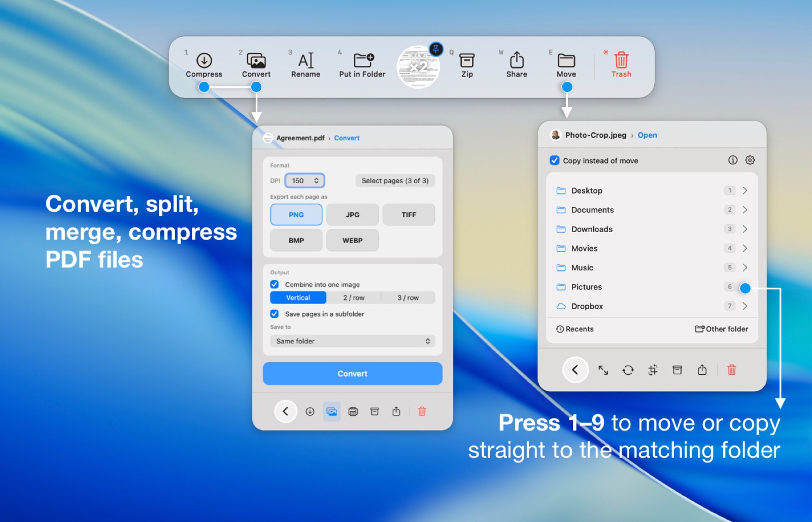Click crop icon in Move panel footer
Image resolution: width=812 pixels, height=522 pixels.
click(x=653, y=370)
